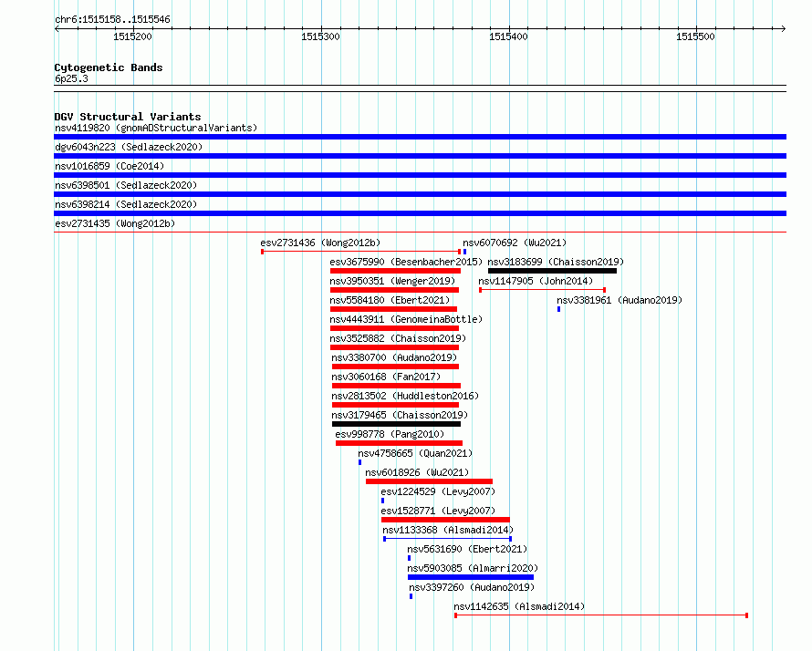This screenshot has width=812, height=651.
Task: Select the nsv5584180 Ebert2021 label
Action: [390, 300]
